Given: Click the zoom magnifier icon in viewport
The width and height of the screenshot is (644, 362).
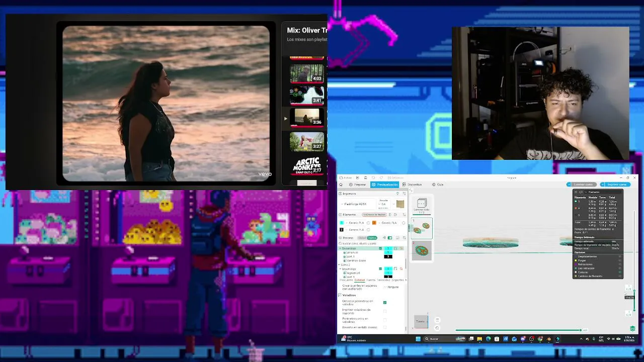Looking at the screenshot, I should point(437,328).
